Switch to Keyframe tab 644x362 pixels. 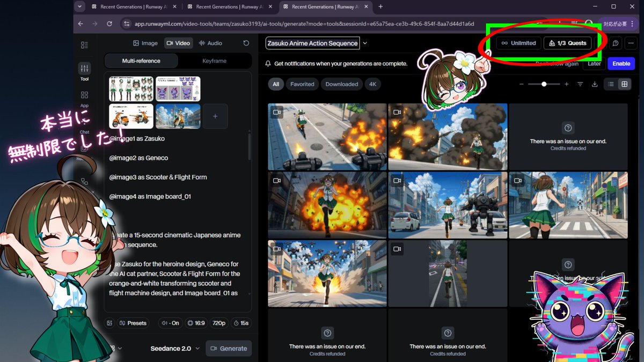point(215,61)
